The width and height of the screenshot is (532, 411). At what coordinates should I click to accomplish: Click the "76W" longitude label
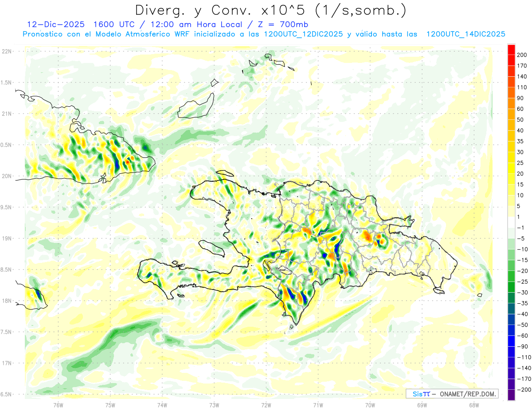point(58,405)
